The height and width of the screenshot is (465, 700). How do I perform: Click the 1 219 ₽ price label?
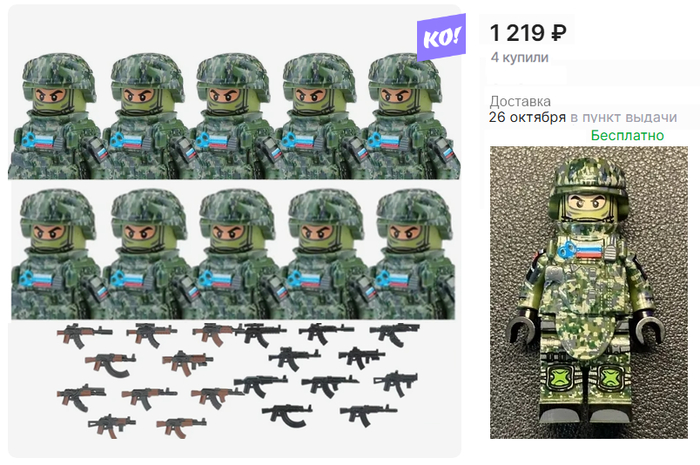click(x=528, y=33)
